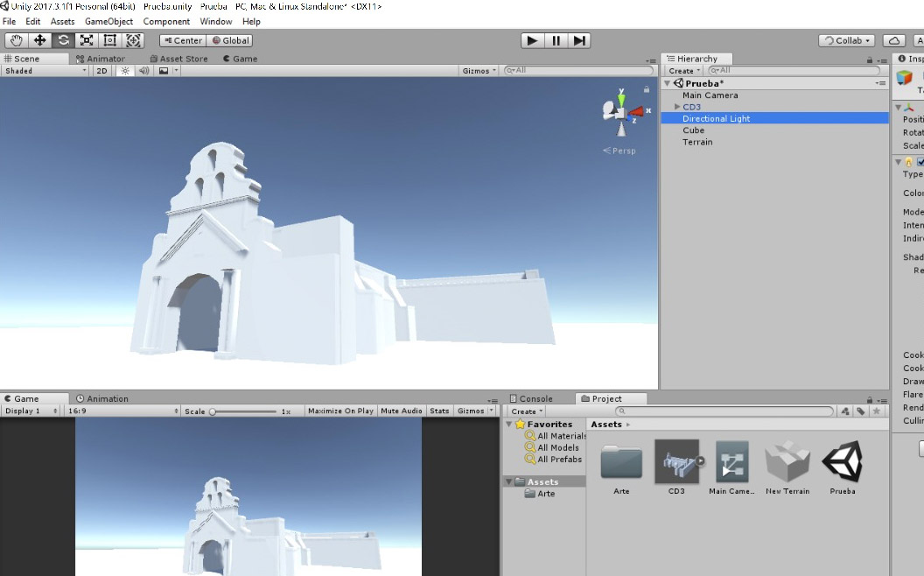Image resolution: width=924 pixels, height=576 pixels.
Task: Pick the Rect Transform tool
Action: (110, 40)
